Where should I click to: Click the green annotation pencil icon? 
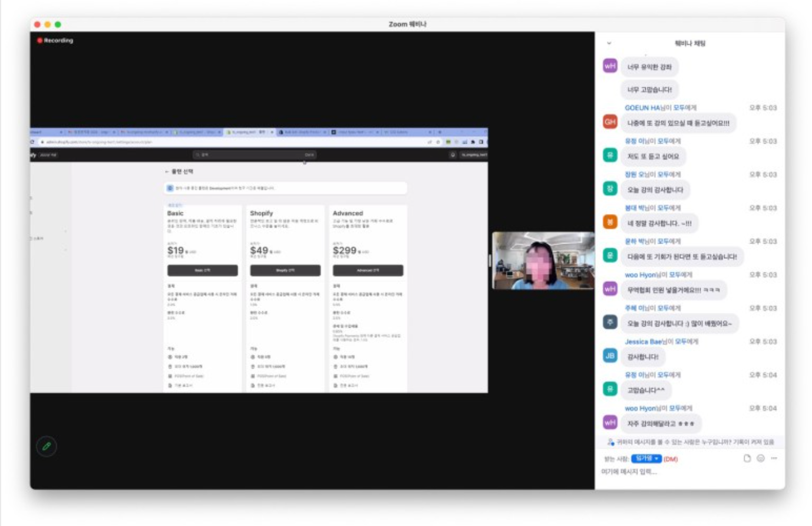47,446
